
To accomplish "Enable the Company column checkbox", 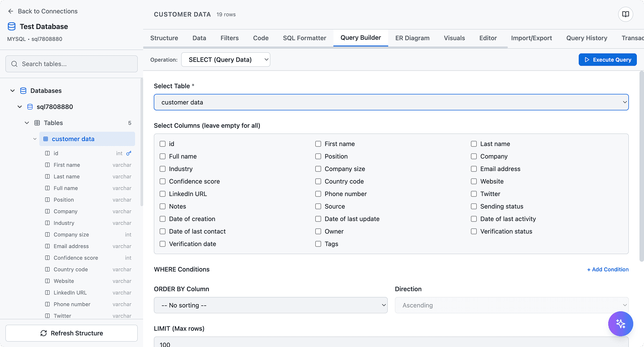I will (x=474, y=156).
